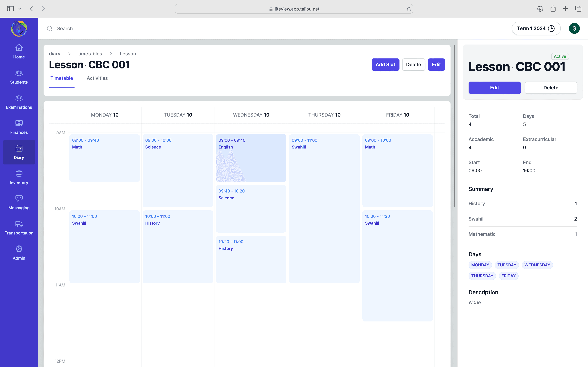The width and height of the screenshot is (588, 367).
Task: Switch to the Activities tab
Action: point(97,78)
